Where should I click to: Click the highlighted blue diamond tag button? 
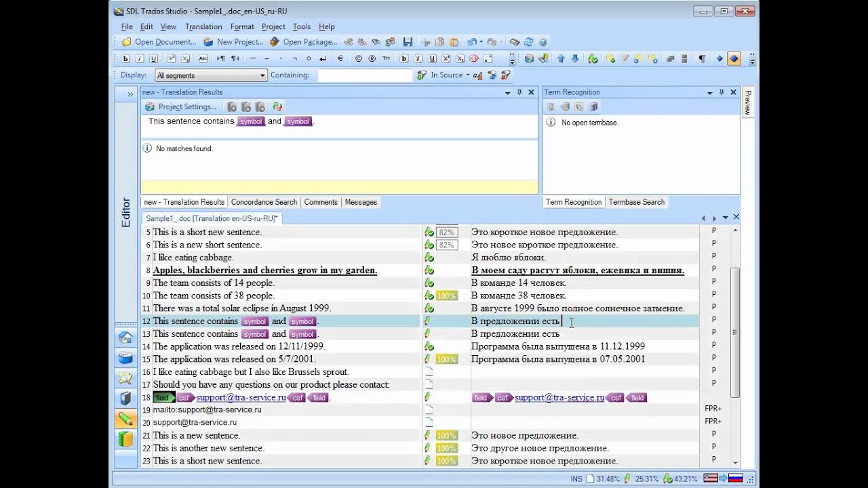point(734,59)
